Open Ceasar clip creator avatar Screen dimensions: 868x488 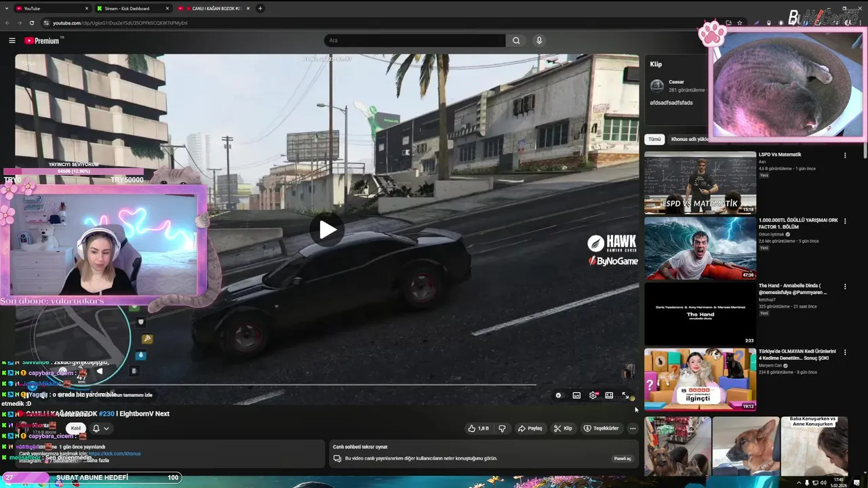coord(656,85)
